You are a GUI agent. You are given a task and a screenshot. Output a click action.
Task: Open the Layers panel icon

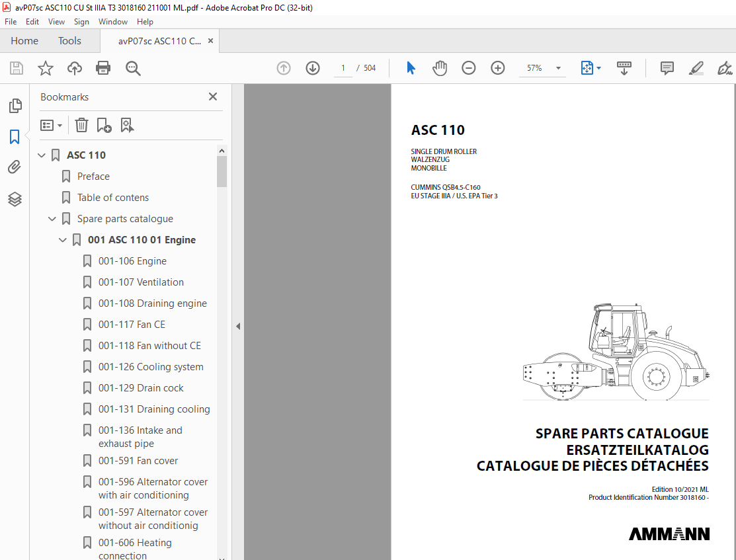point(15,199)
